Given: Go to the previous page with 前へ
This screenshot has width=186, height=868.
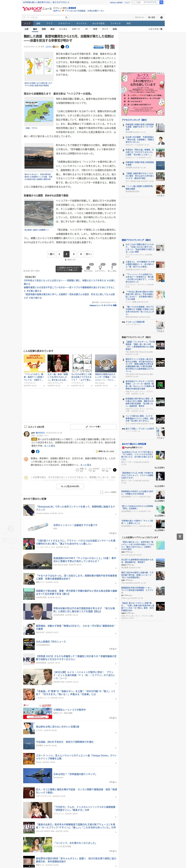Looking at the screenshot, I should pos(51,254).
